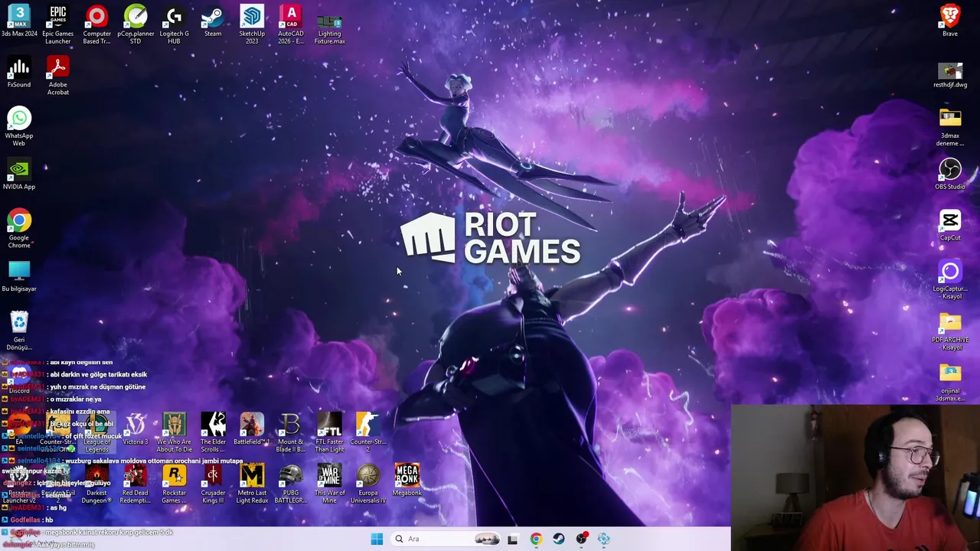Select the Lighting Fixture.max file icon
Viewport: 980px width, 551px height.
click(329, 28)
